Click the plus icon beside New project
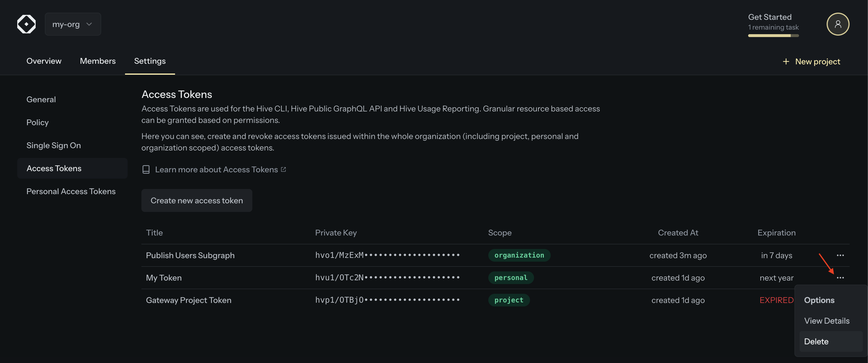The width and height of the screenshot is (868, 363). tap(786, 61)
